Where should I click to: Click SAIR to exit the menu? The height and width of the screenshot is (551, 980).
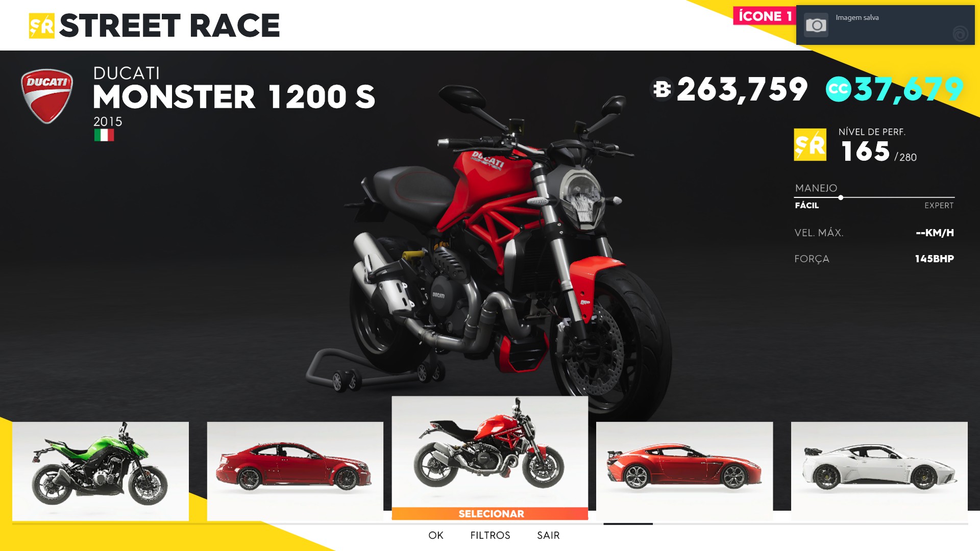548,535
